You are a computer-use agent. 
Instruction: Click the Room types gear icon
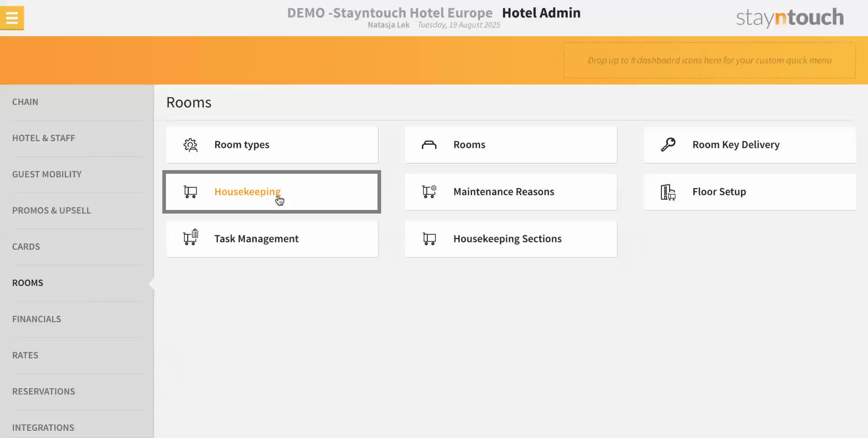(190, 145)
